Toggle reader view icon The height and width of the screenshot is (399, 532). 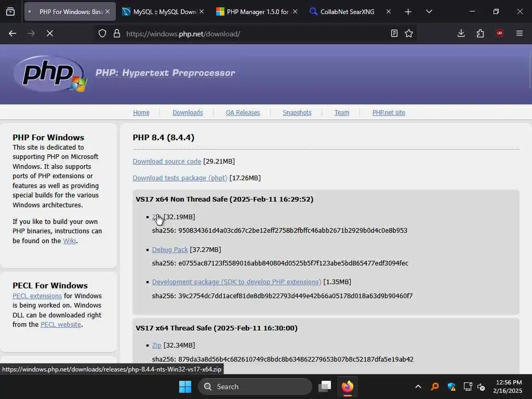394,33
